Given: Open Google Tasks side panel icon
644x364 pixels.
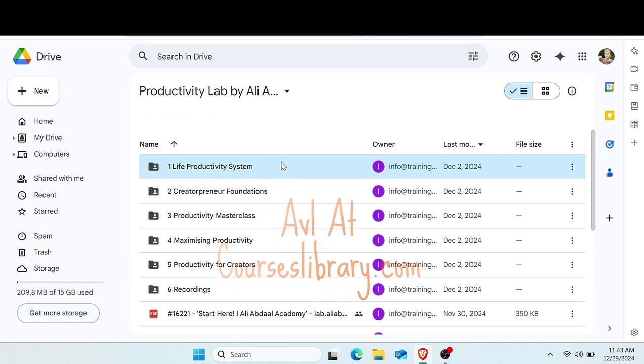Looking at the screenshot, I should [609, 144].
